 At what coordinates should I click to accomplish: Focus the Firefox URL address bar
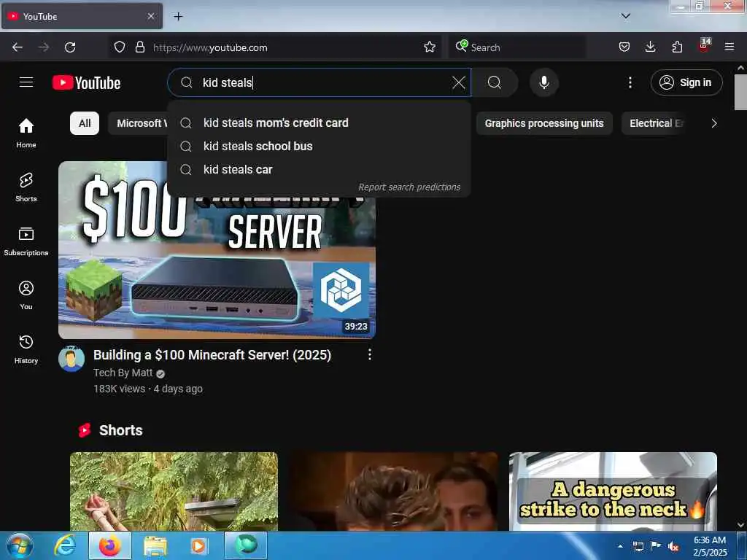[285, 47]
